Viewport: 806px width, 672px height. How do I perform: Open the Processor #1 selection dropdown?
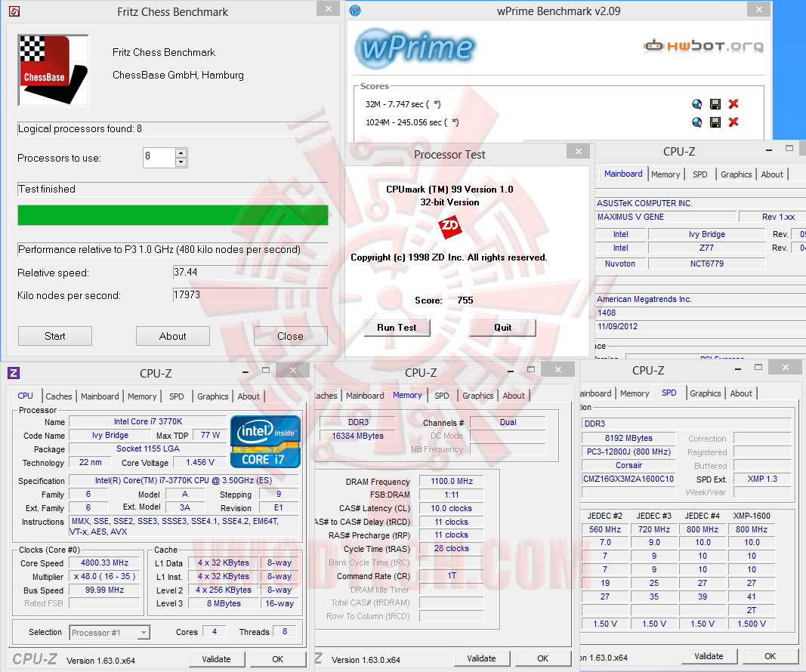coord(144,633)
